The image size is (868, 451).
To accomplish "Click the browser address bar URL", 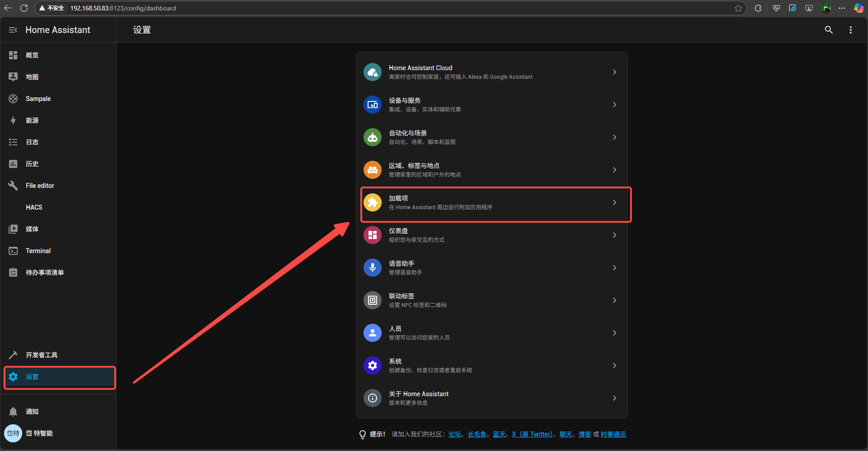I will 123,8.
